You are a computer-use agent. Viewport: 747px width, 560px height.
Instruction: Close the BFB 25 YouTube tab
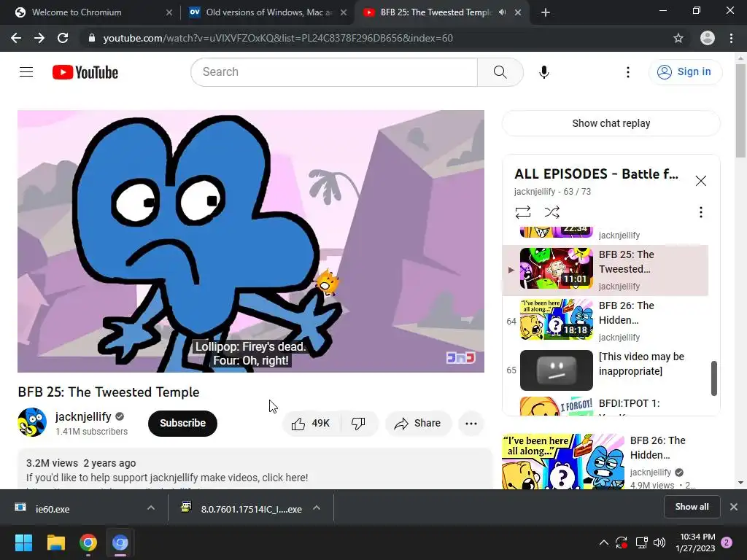point(518,12)
